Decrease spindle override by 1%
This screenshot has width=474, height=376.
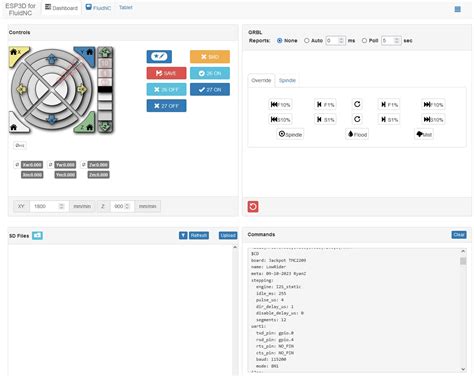tap(325, 119)
